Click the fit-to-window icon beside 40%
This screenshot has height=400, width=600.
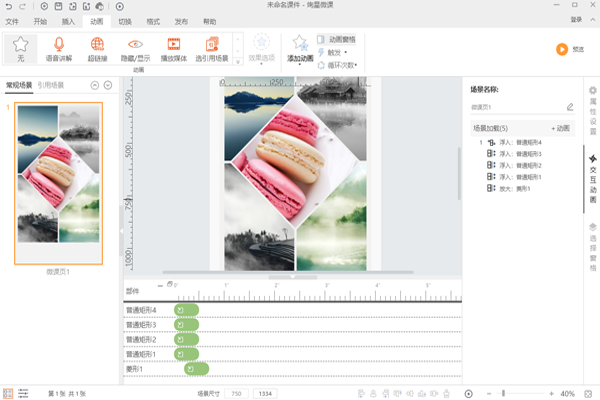[x=589, y=393]
